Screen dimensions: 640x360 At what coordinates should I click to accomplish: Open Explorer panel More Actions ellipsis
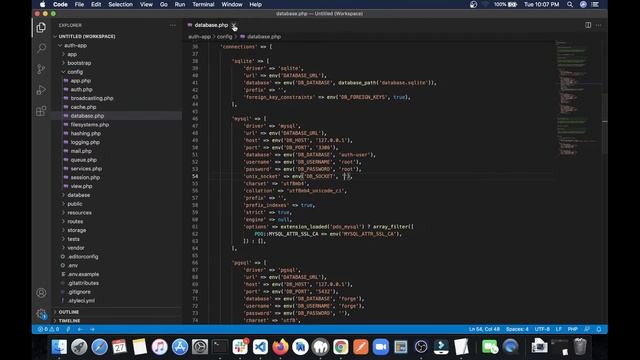coord(173,25)
